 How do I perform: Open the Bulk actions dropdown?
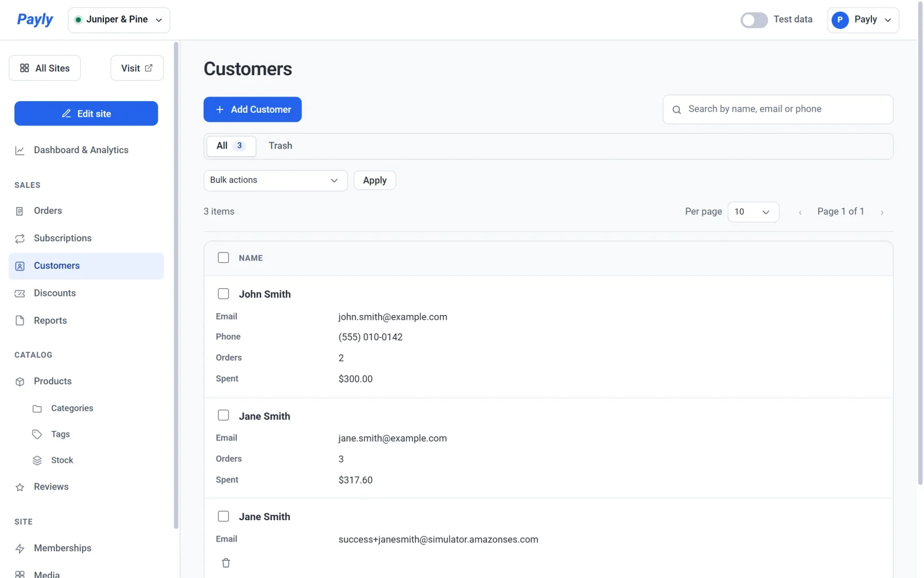tap(275, 180)
